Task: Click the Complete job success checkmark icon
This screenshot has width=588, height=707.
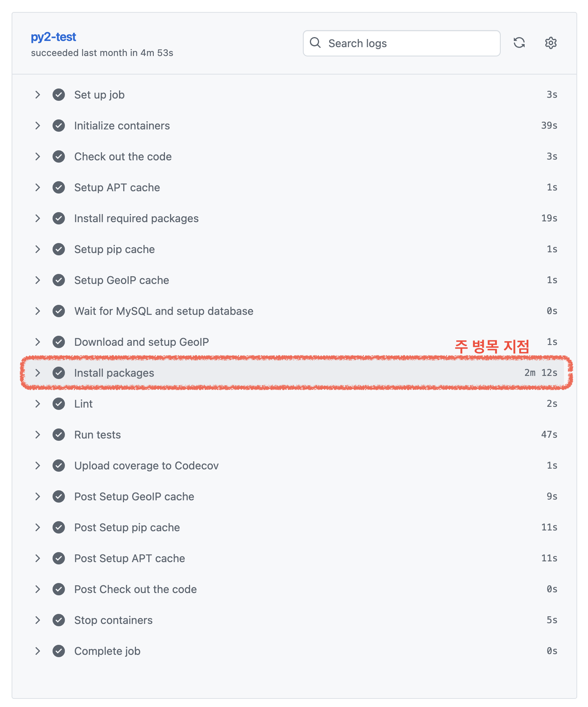Action: point(59,651)
